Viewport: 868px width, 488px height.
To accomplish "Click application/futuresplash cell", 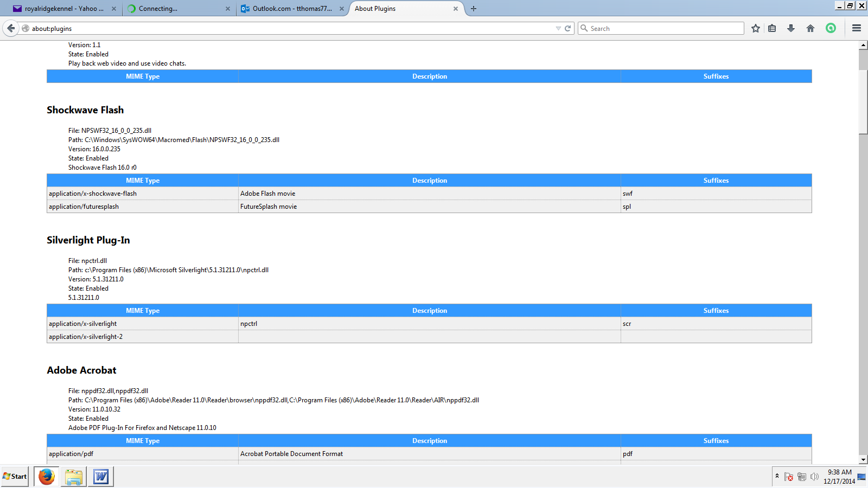I will tap(143, 207).
